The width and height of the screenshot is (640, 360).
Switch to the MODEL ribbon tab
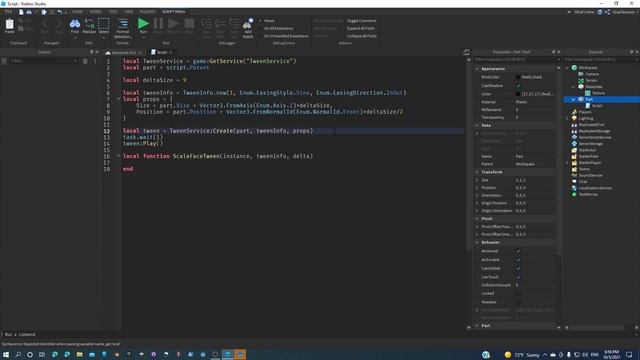(x=96, y=12)
